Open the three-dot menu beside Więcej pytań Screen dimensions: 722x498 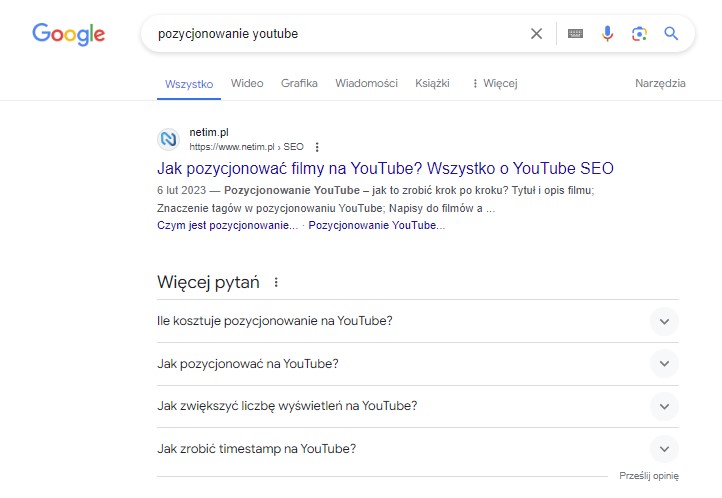coord(276,282)
